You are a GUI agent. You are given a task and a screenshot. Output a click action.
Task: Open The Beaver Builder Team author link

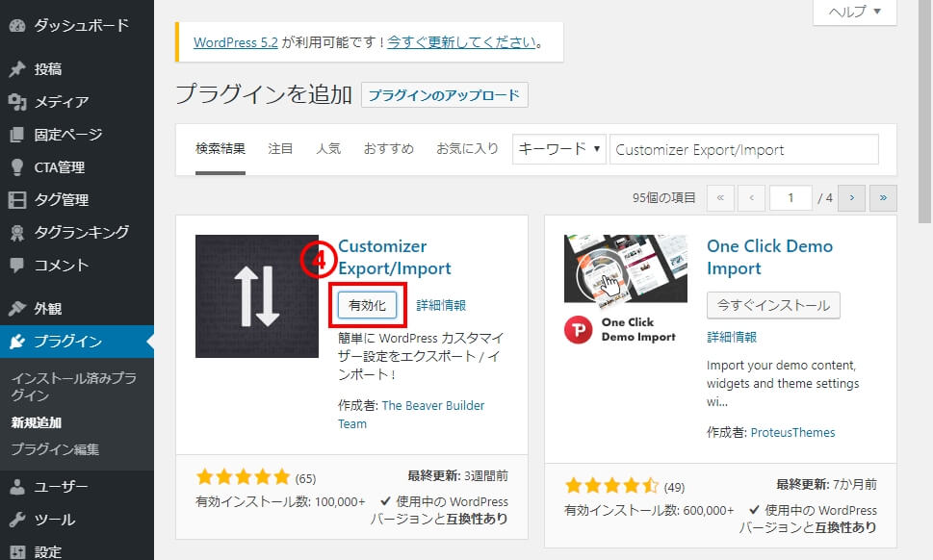(x=411, y=415)
